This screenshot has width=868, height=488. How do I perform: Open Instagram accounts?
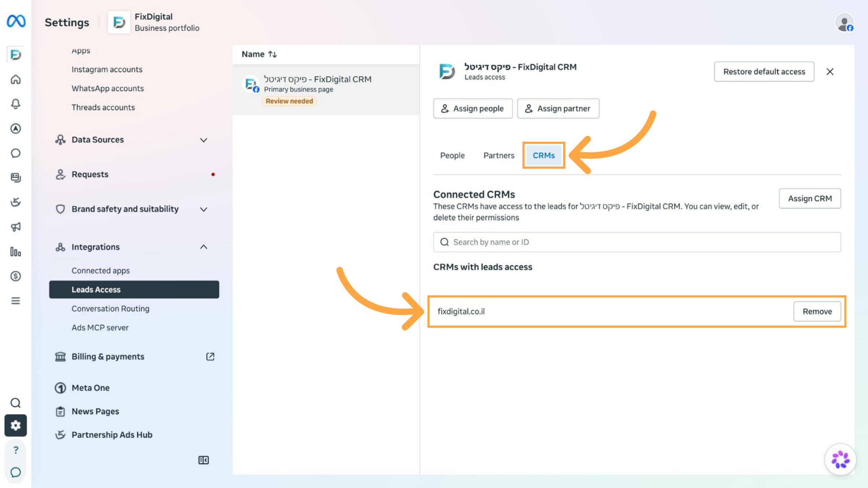click(107, 69)
